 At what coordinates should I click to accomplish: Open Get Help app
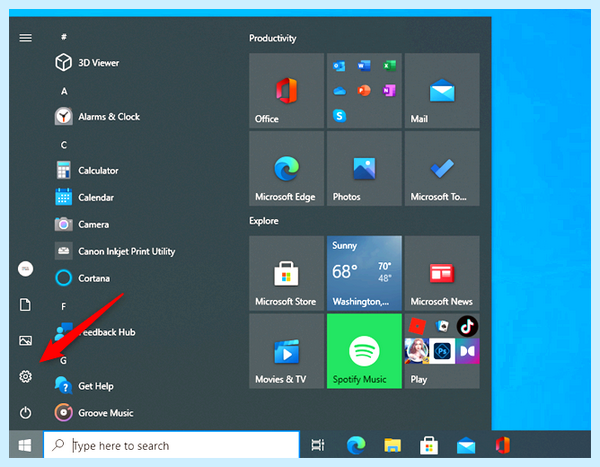point(84,386)
